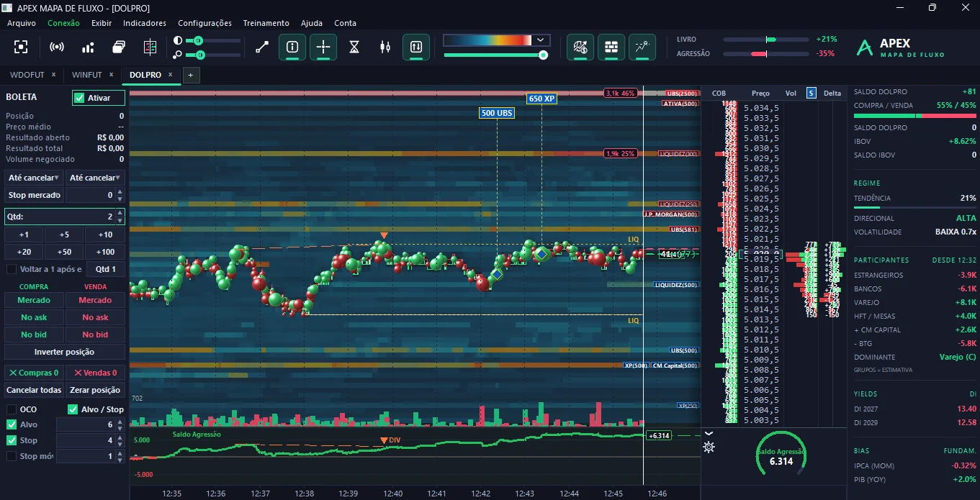This screenshot has height=500, width=980.
Task: Add a new tab with plus button
Action: [x=191, y=75]
